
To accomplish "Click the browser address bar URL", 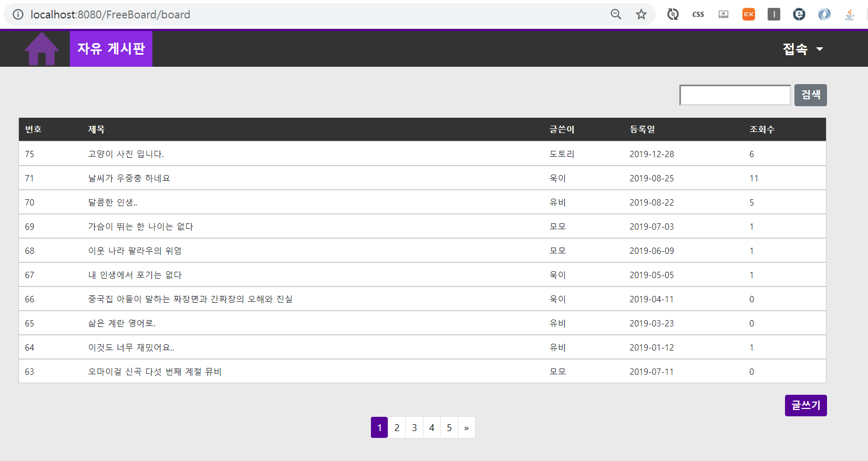I will pyautogui.click(x=110, y=14).
